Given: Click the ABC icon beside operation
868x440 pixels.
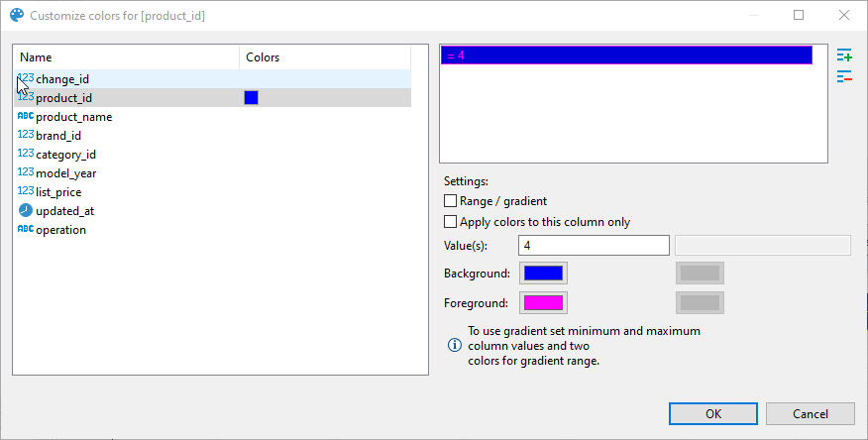Looking at the screenshot, I should coord(26,229).
